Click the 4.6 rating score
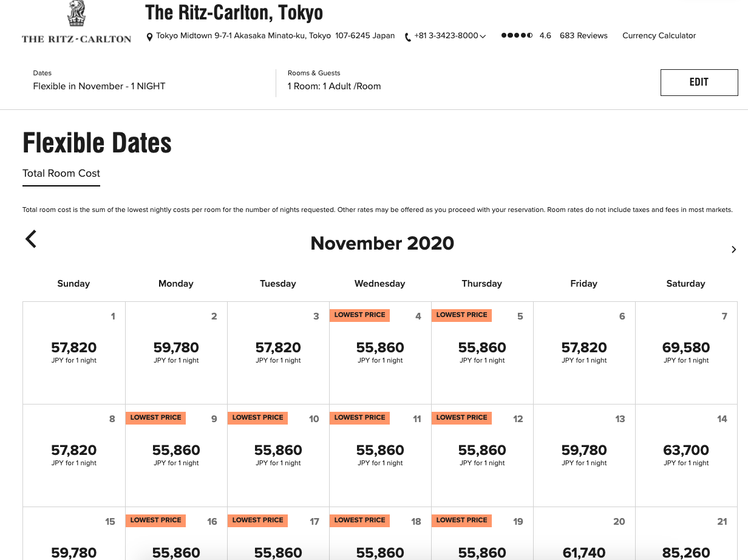This screenshot has height=560, width=748. pyautogui.click(x=545, y=36)
